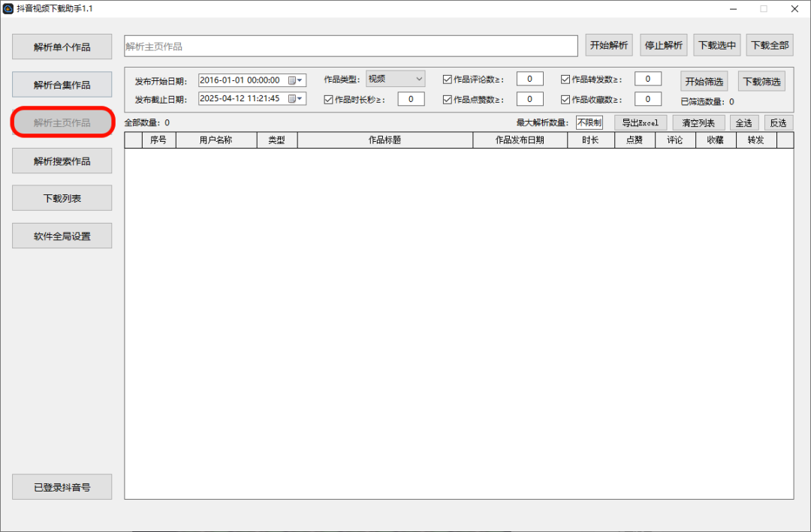Click the 下载全部 button
The height and width of the screenshot is (532, 811).
(x=770, y=46)
